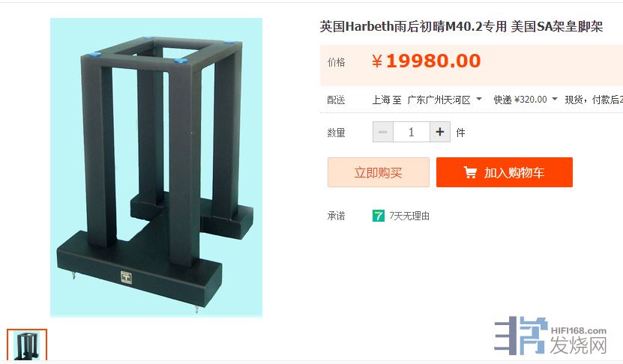Click the ¥ currency symbol before the price
The image size is (623, 364).
(x=377, y=61)
